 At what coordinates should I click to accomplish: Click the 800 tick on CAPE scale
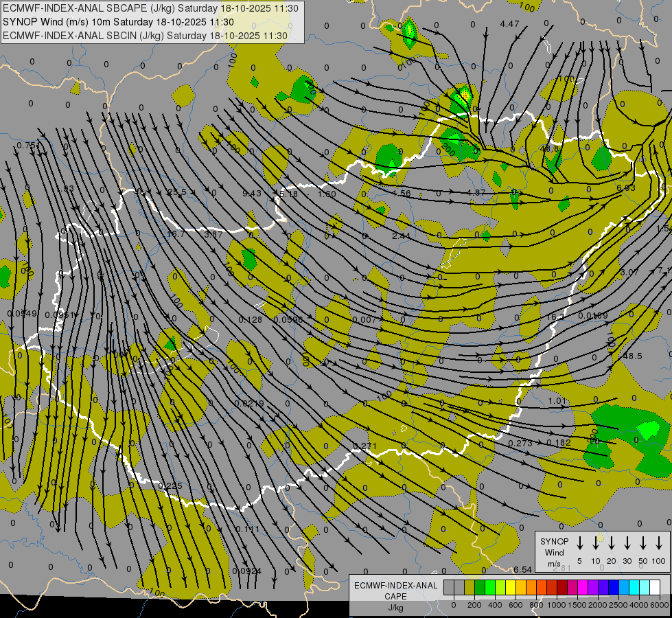(x=536, y=605)
